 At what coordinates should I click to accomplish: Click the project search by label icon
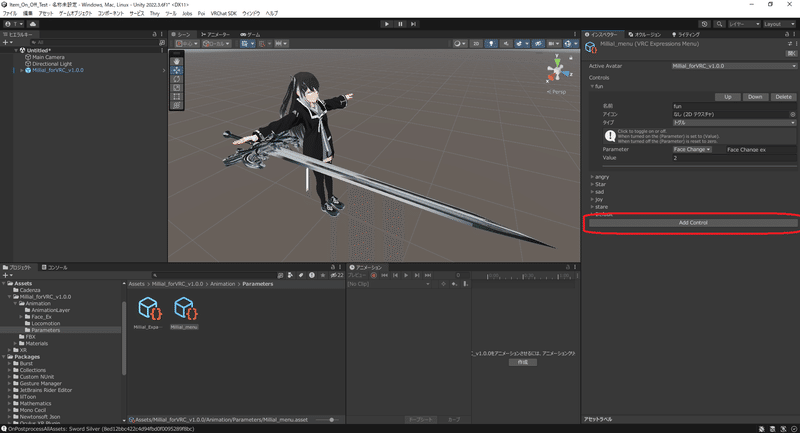tap(301, 275)
